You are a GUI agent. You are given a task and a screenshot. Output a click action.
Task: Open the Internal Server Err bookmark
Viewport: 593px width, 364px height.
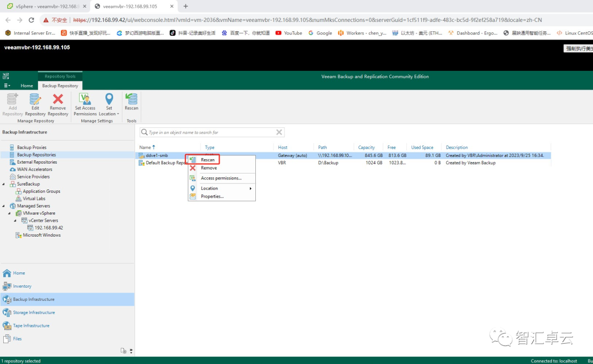[30, 33]
